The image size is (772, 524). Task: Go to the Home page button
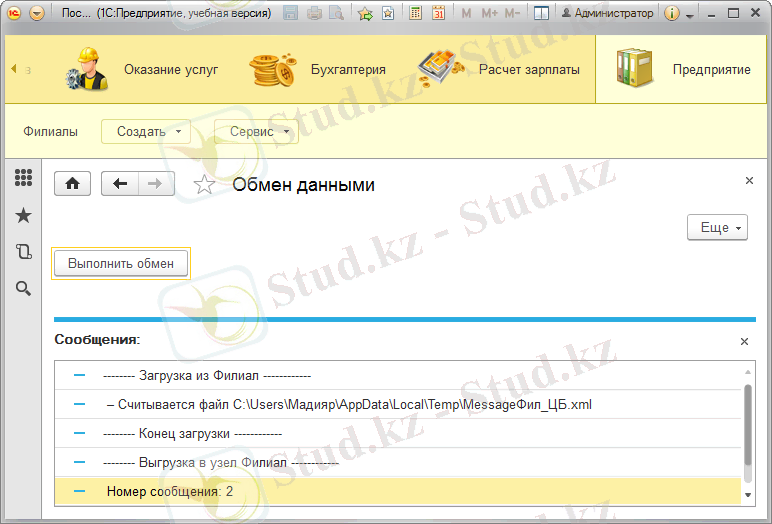pos(72,184)
